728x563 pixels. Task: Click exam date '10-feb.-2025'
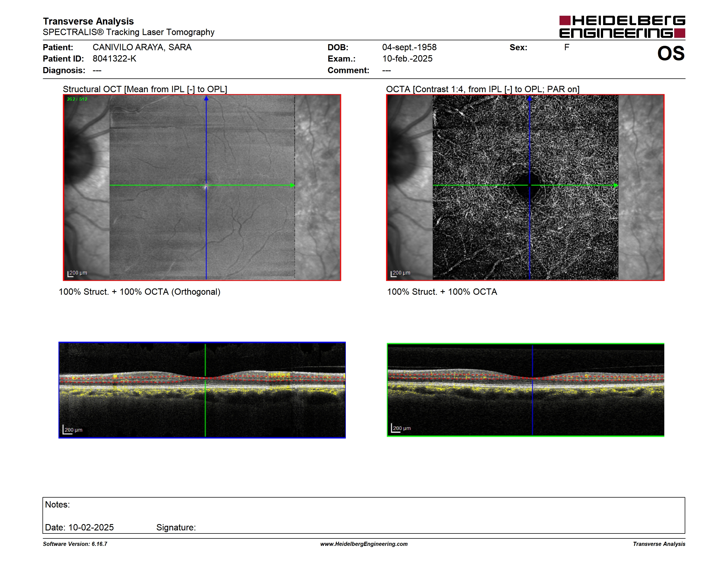click(407, 59)
